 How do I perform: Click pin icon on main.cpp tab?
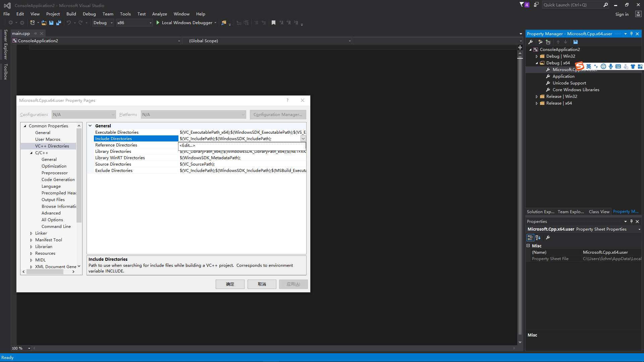(35, 34)
